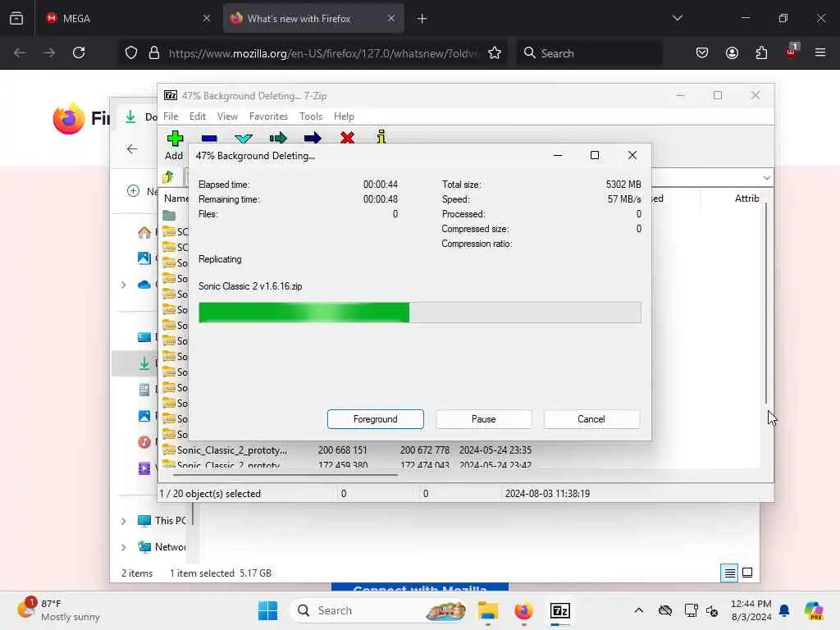The width and height of the screenshot is (840, 630).
Task: Switch Explorer to details view
Action: pyautogui.click(x=729, y=573)
